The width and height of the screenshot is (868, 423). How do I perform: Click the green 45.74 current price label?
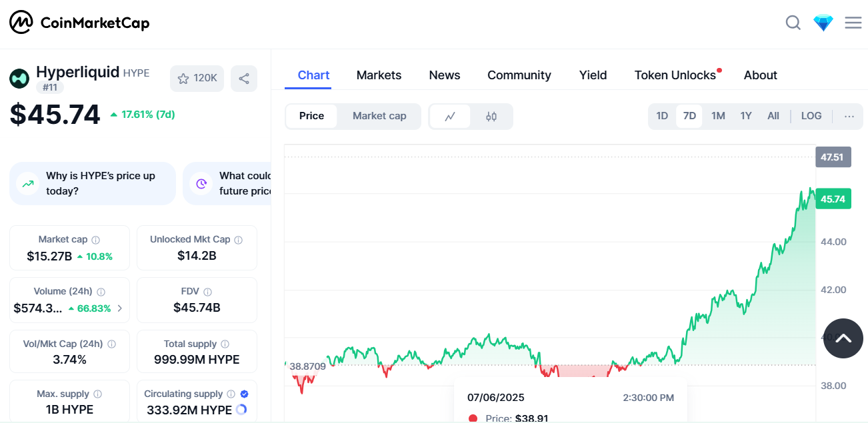click(x=833, y=199)
